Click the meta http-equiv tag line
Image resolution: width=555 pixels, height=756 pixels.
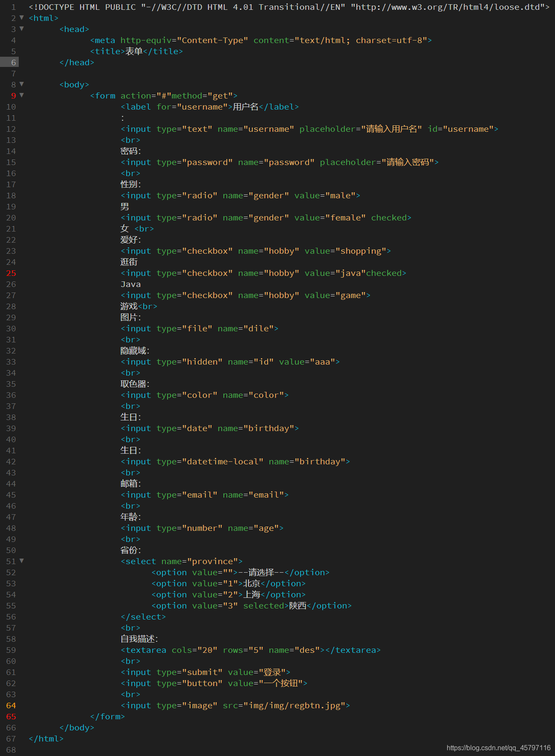coord(261,40)
